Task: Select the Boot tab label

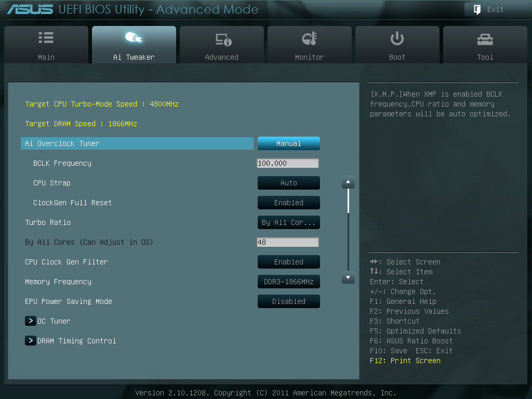Action: 397,57
